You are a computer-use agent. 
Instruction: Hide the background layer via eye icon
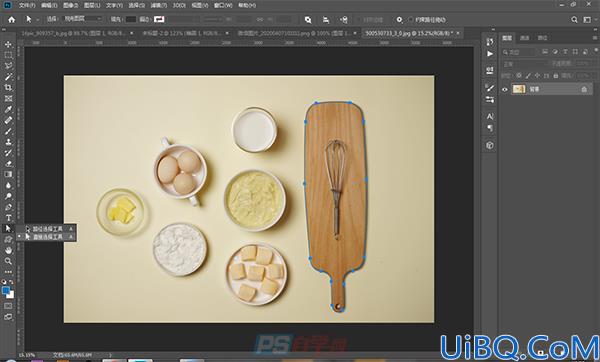[505, 89]
